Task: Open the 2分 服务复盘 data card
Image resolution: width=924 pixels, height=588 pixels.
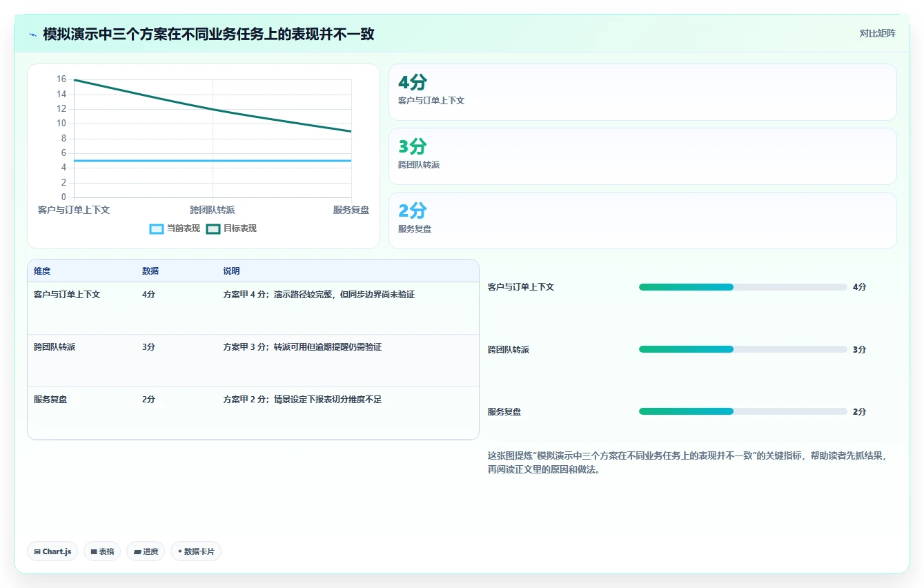Action: (x=642, y=220)
